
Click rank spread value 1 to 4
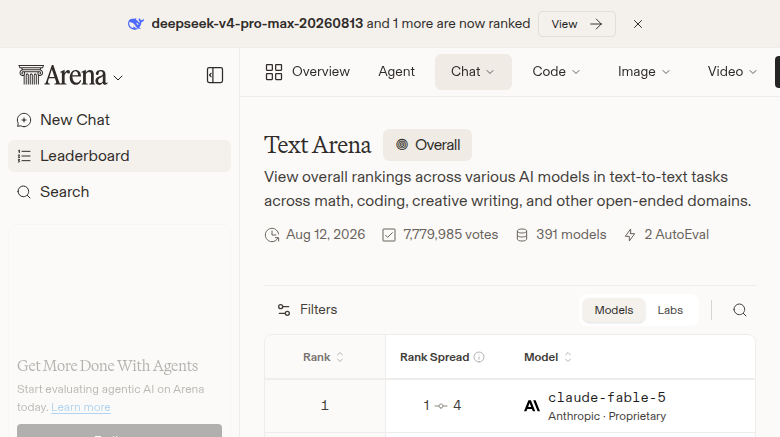click(x=442, y=406)
